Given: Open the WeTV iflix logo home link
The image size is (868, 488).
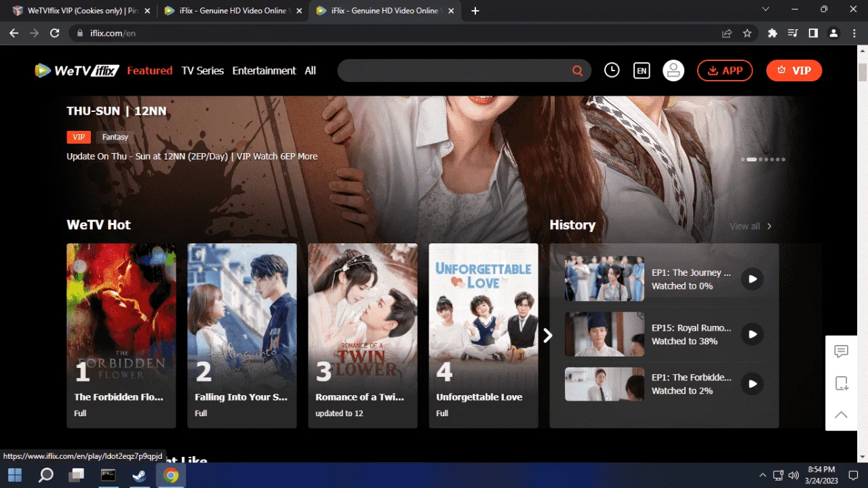Looking at the screenshot, I should point(77,70).
